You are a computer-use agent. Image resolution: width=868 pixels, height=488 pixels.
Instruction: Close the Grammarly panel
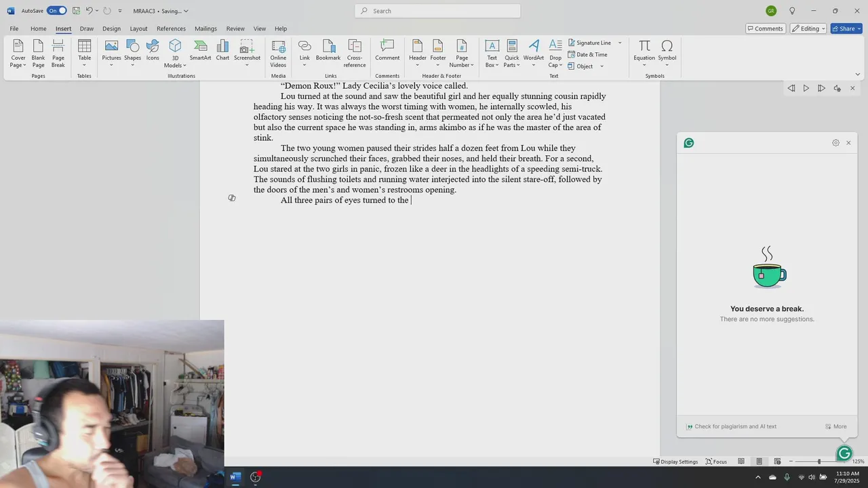tap(848, 143)
